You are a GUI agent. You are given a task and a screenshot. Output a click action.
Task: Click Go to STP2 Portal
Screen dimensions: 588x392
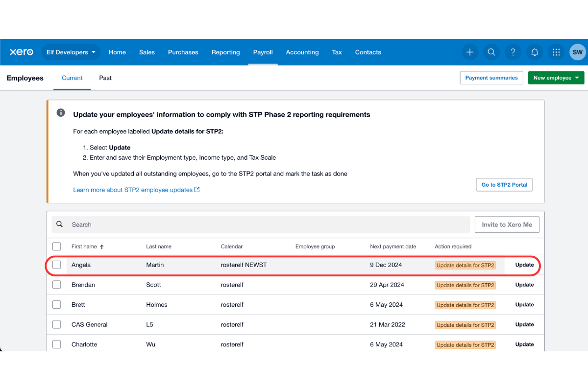pyautogui.click(x=504, y=185)
